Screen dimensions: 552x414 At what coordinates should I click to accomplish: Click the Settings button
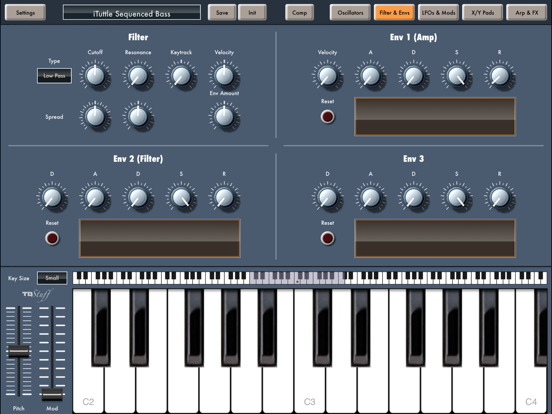(25, 13)
